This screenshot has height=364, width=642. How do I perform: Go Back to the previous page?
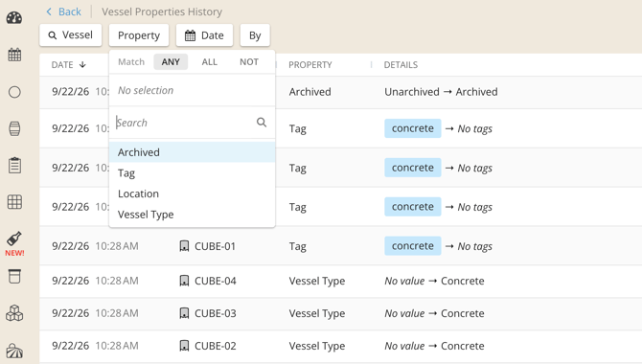[64, 11]
